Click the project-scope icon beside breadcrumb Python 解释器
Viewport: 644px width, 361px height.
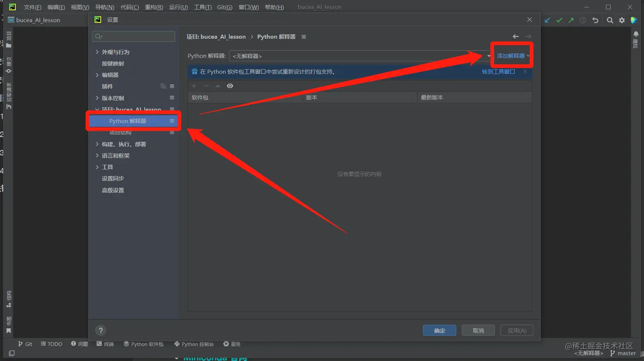(x=304, y=37)
